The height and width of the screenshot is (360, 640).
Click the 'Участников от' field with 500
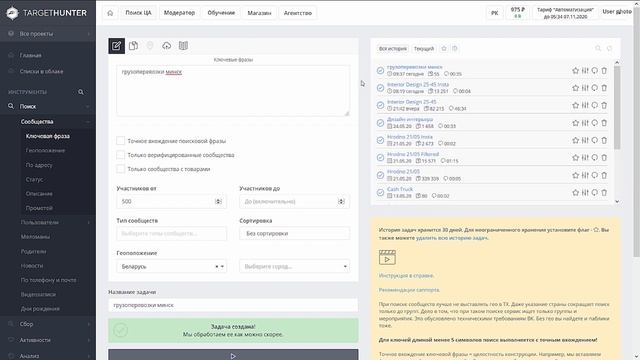171,202
